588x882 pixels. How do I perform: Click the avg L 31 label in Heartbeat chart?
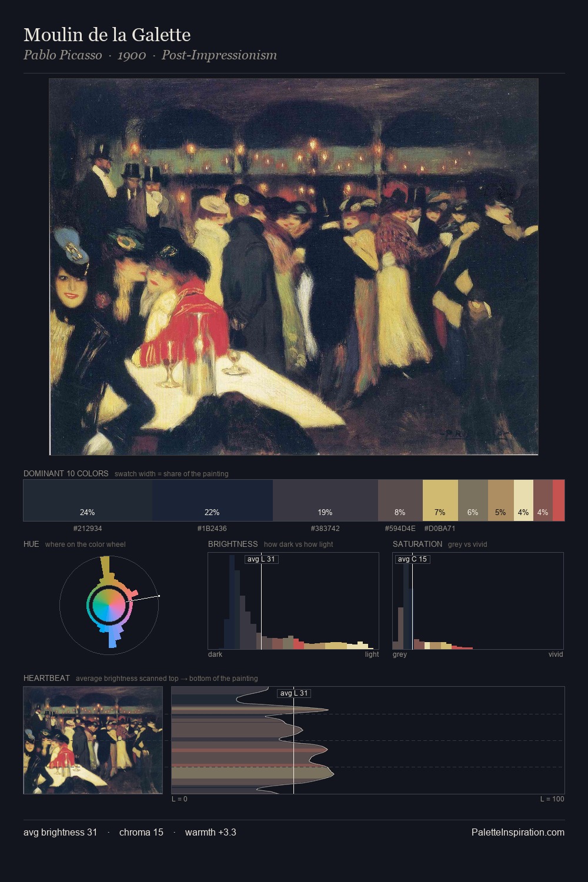click(x=294, y=693)
